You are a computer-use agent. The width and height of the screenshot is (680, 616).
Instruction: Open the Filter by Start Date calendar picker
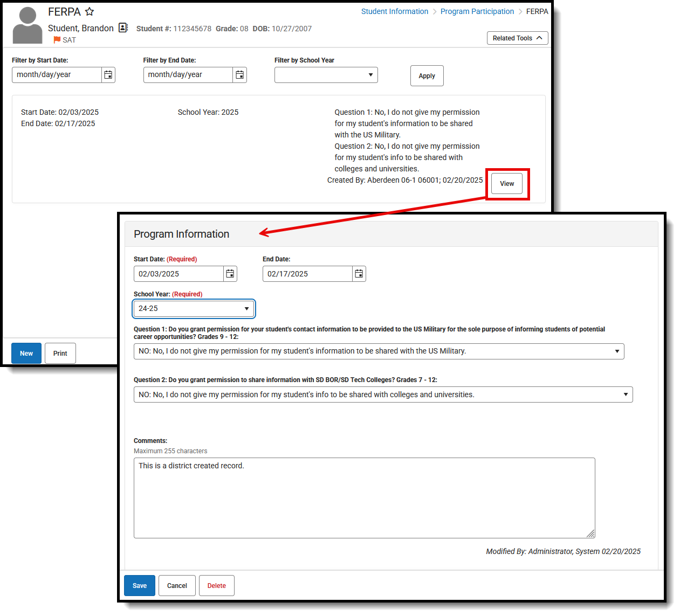108,74
